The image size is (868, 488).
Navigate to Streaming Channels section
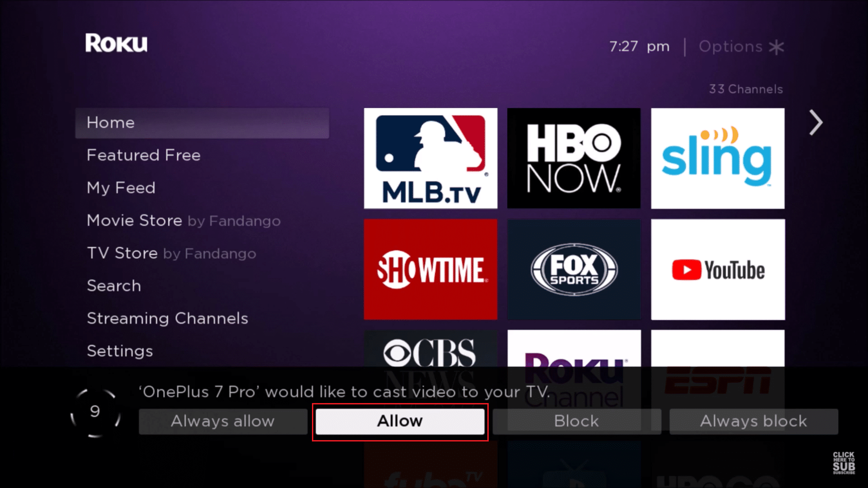pyautogui.click(x=167, y=318)
